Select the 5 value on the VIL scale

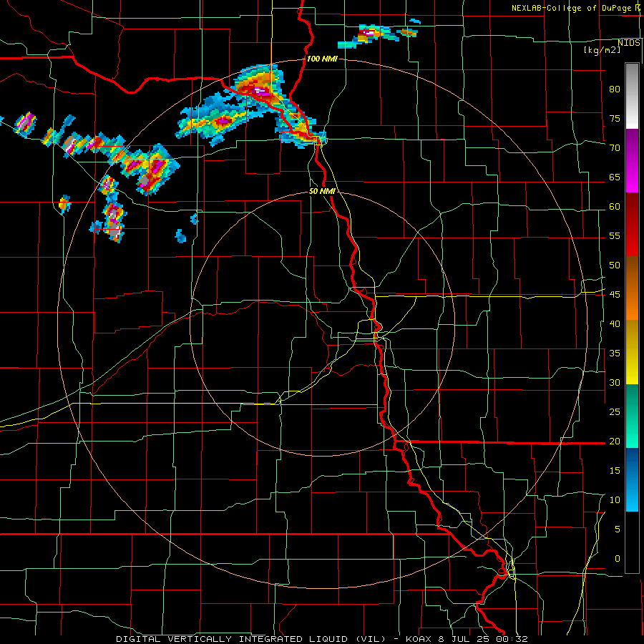pyautogui.click(x=618, y=530)
